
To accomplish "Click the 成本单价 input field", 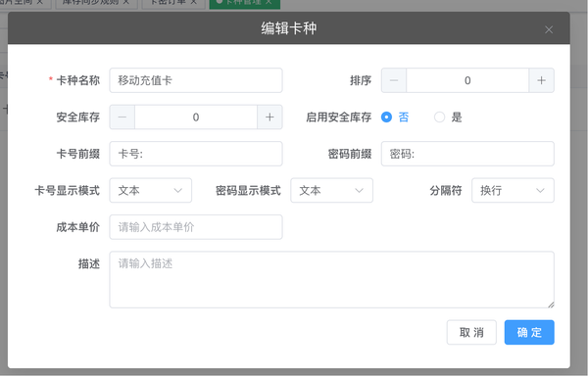I will 196,227.
